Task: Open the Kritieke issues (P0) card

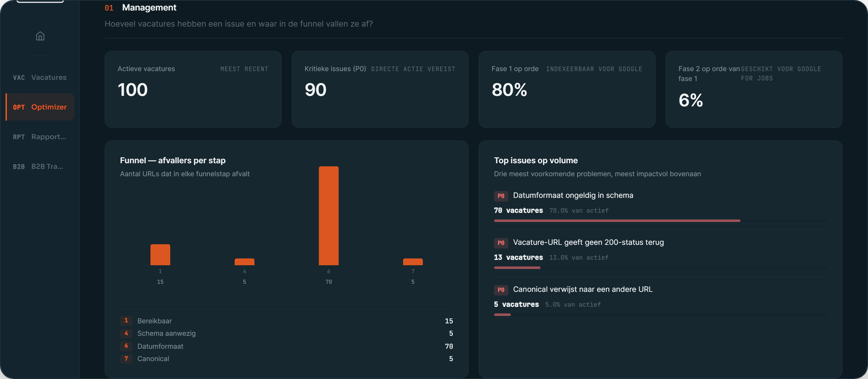Action: [x=380, y=89]
